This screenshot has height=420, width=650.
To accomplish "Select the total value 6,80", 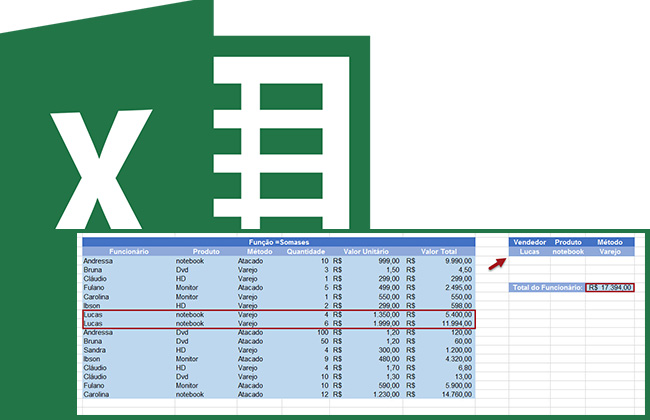I will point(465,368).
